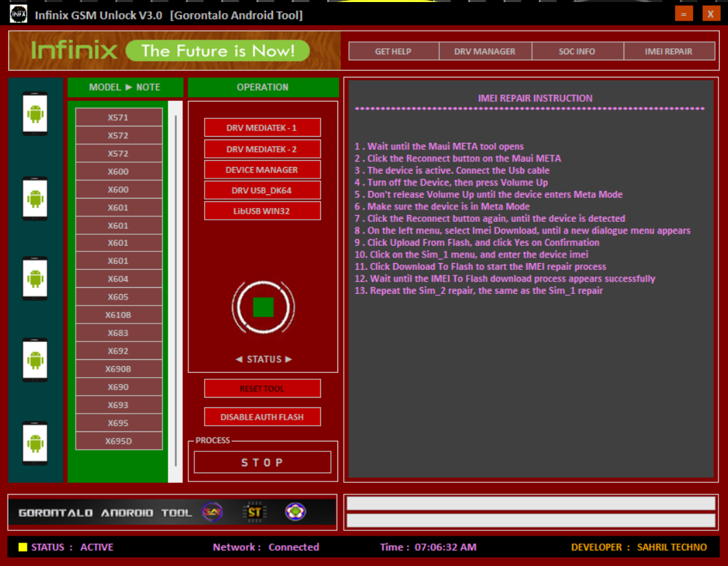728x566 pixels.
Task: Stop the process with the STOP button
Action: tap(263, 462)
